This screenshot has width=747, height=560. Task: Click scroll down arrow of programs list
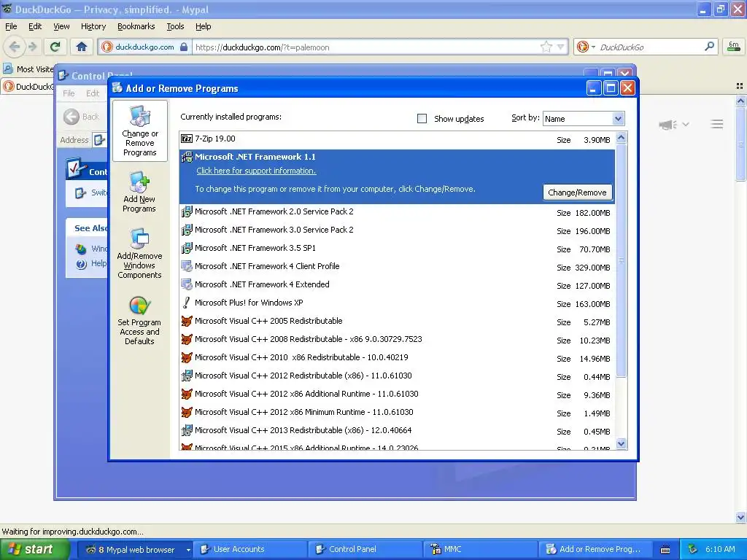(622, 444)
